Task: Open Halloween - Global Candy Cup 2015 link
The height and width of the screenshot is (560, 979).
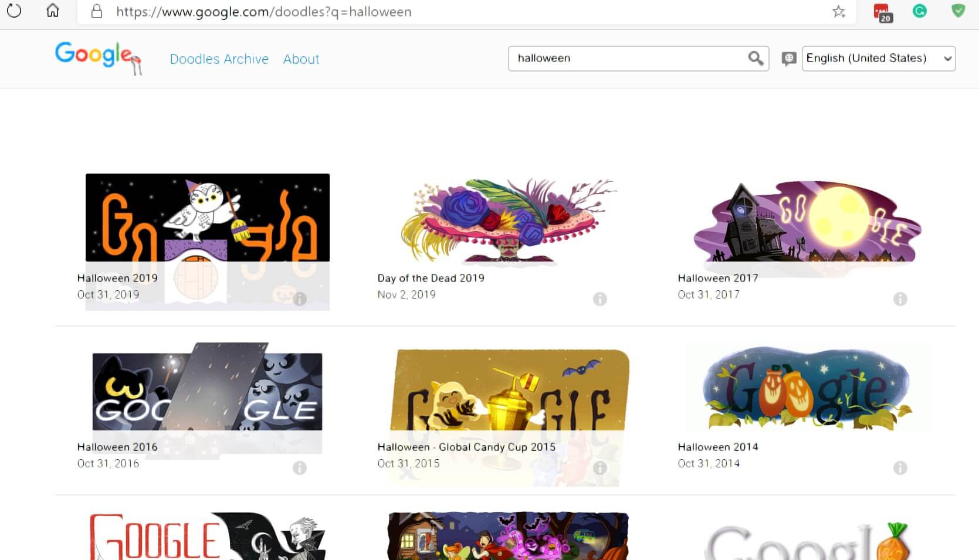Action: point(466,447)
